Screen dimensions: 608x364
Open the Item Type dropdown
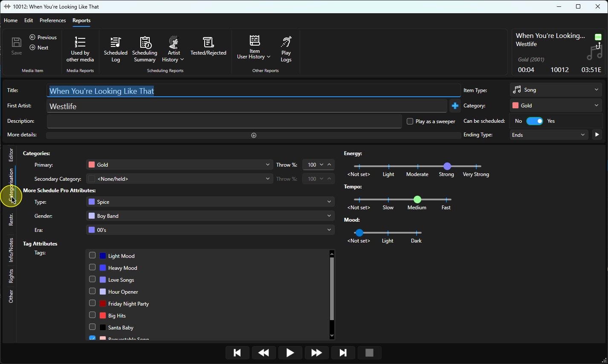click(556, 90)
